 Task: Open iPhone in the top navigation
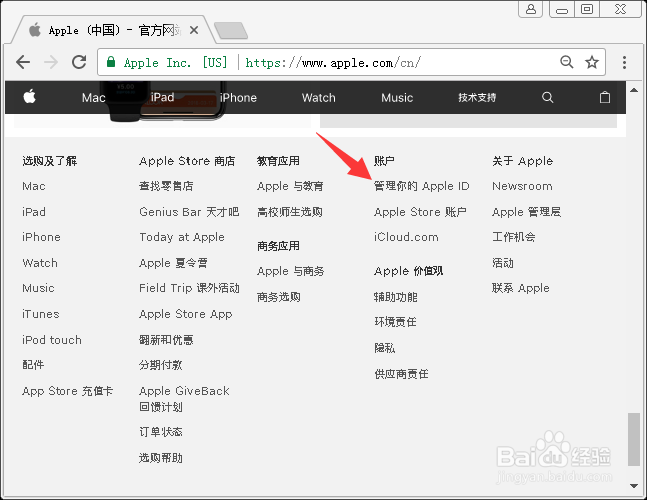tap(238, 98)
